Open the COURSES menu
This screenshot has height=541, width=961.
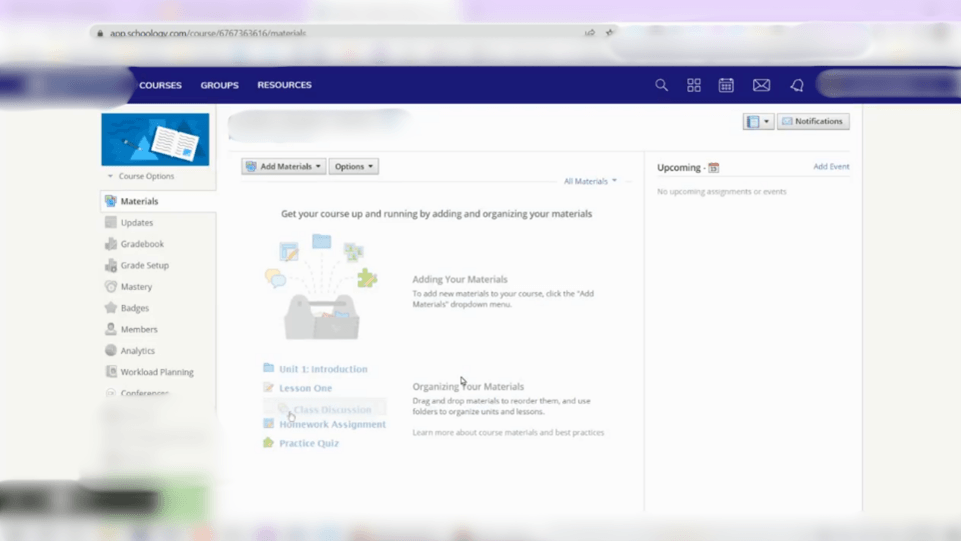pos(161,85)
